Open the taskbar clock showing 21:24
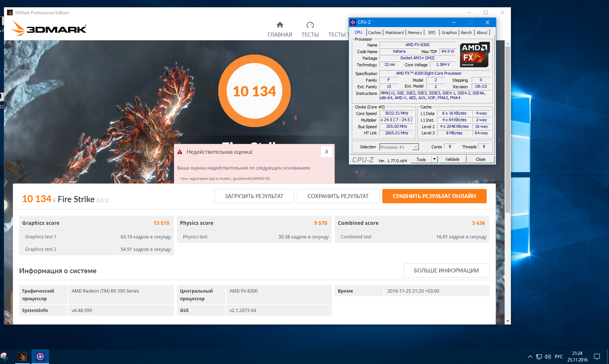The width and height of the screenshot is (609, 364). [x=578, y=357]
